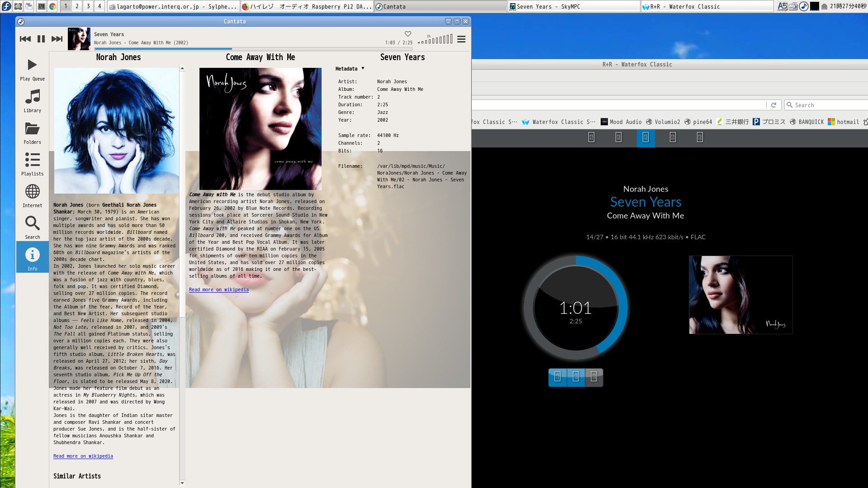
Task: Browse music with the Folders sidebar icon
Action: coord(32,130)
